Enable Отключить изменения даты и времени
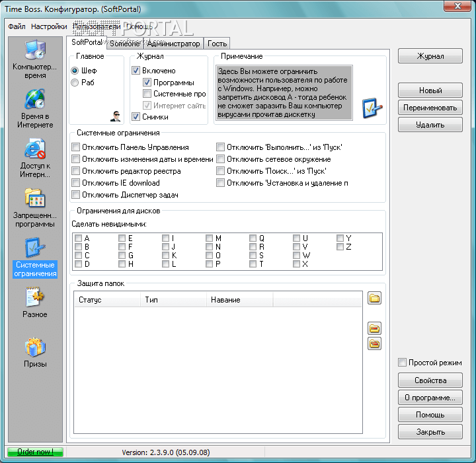 tap(75, 159)
